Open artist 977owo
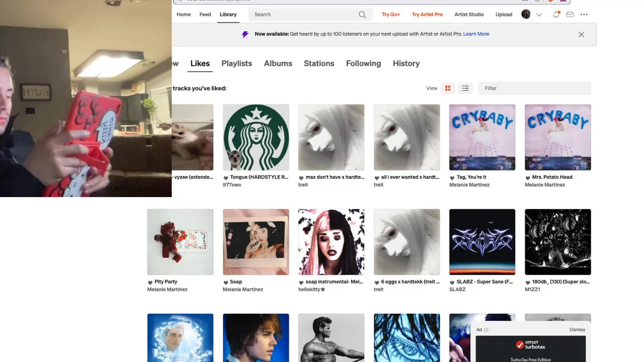The height and width of the screenshot is (362, 644). [232, 185]
